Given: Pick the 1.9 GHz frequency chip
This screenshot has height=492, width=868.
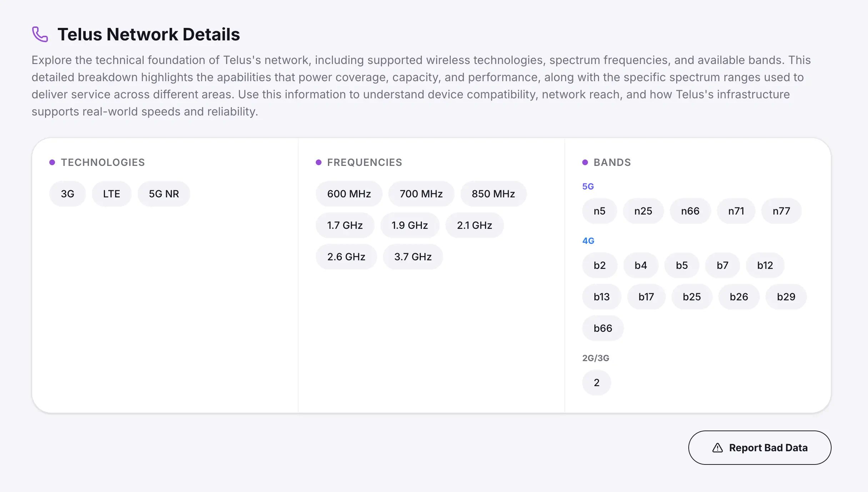Looking at the screenshot, I should coord(410,225).
